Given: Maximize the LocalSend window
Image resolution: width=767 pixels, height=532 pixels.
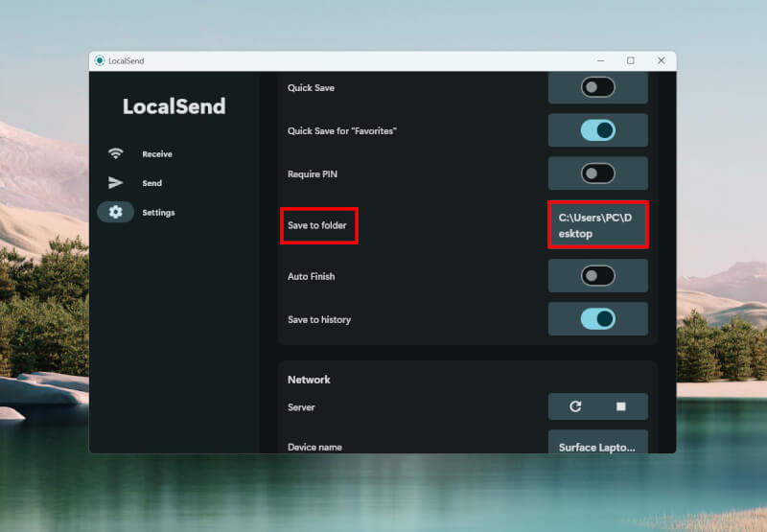Looking at the screenshot, I should 631,60.
